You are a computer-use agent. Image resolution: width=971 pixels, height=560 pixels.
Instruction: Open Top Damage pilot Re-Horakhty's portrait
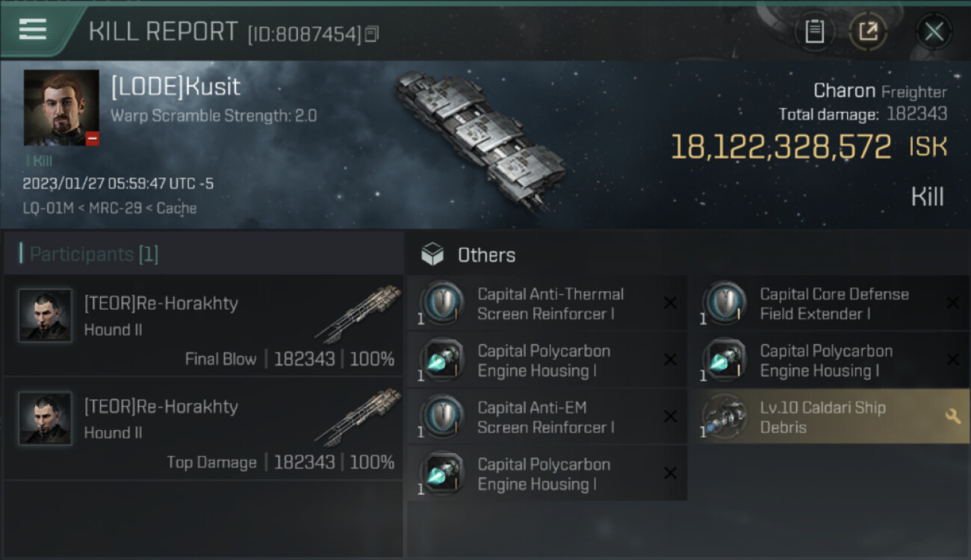46,419
